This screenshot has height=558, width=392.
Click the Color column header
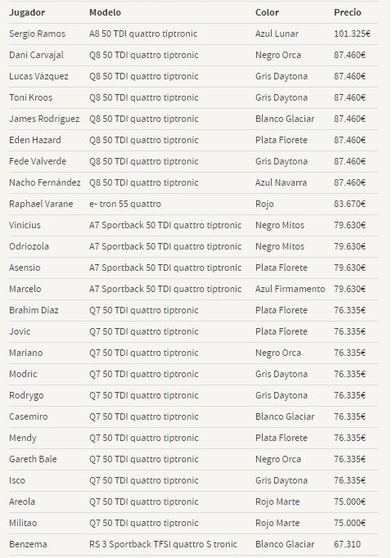[267, 12]
